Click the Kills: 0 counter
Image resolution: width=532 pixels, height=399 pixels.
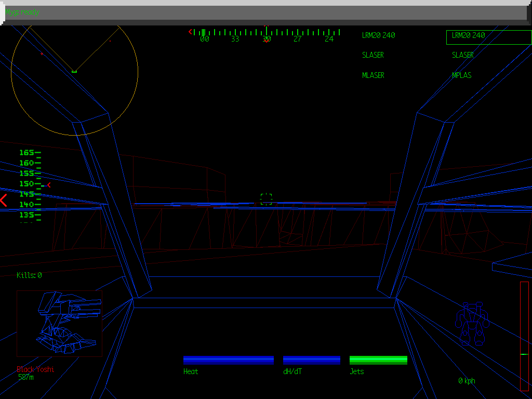click(x=29, y=275)
